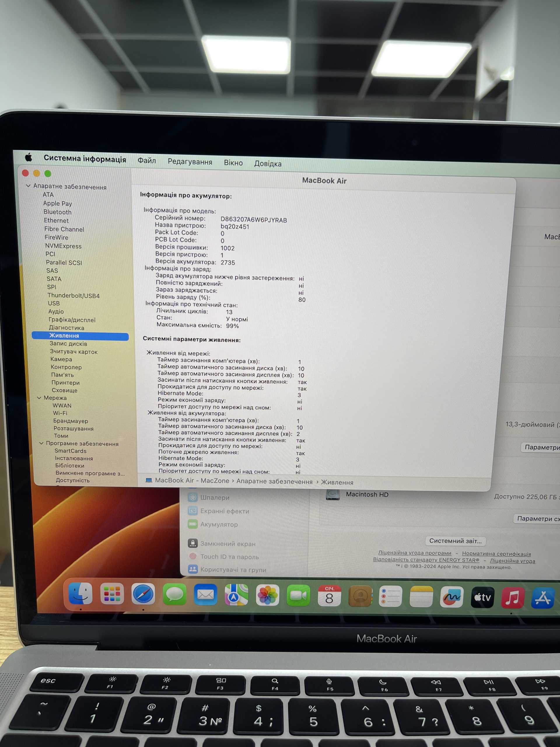Click the Стан: У нормі value
Viewport: 560px width, 747px height.
pos(237,319)
